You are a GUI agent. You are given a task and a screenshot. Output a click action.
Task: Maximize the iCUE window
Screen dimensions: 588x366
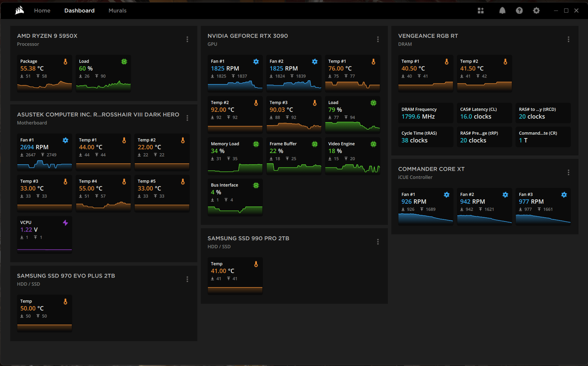pyautogui.click(x=566, y=11)
